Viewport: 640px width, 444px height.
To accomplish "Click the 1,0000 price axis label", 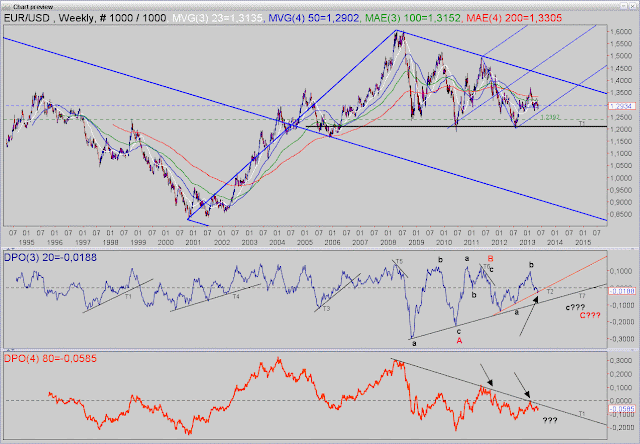I will point(620,178).
